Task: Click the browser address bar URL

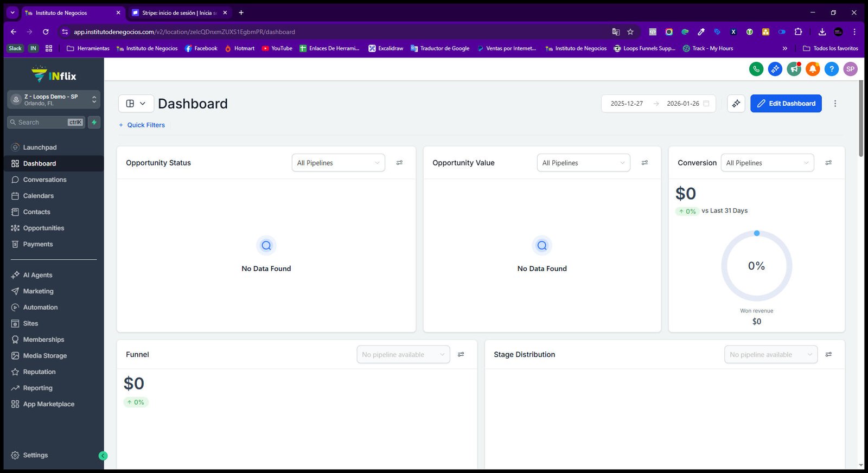Action: click(184, 32)
